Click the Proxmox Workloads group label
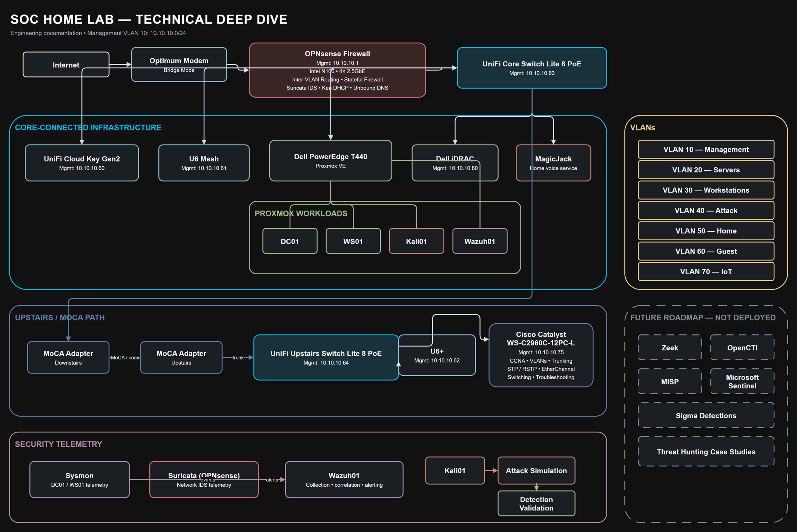Screen dimensions: 797x532 click(301, 214)
